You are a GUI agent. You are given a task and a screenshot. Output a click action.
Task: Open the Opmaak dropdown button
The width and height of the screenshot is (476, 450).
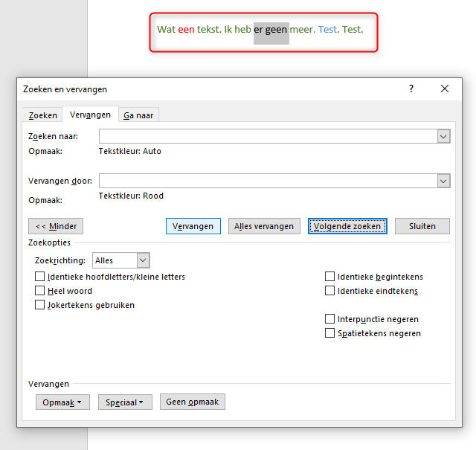tap(62, 402)
